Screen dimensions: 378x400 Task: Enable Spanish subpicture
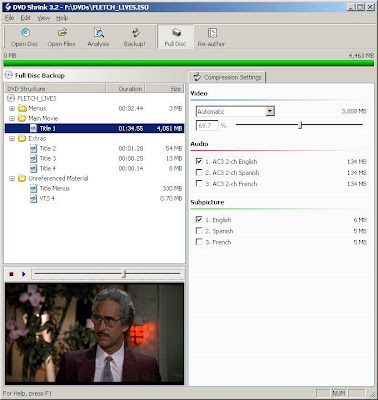(x=199, y=231)
